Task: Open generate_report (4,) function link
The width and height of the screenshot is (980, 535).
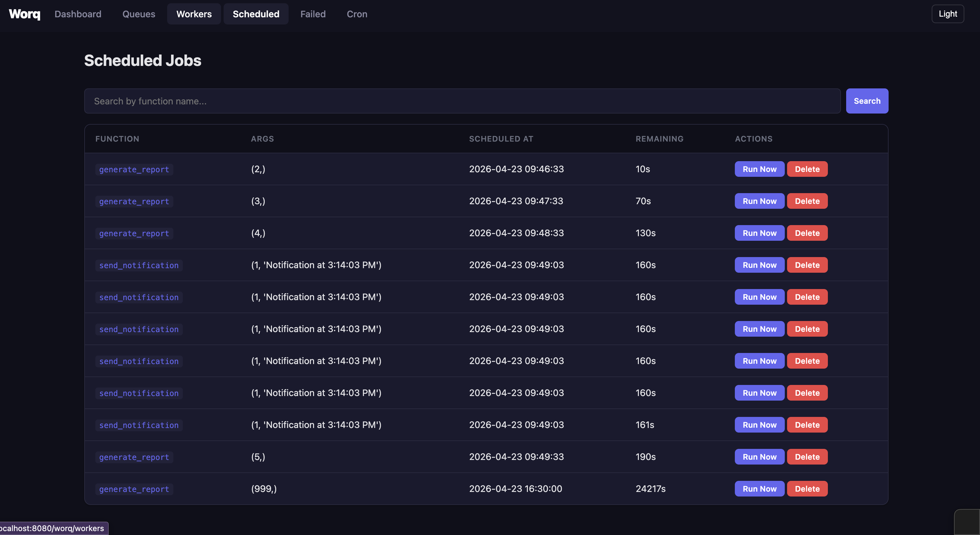Action: 134,234
